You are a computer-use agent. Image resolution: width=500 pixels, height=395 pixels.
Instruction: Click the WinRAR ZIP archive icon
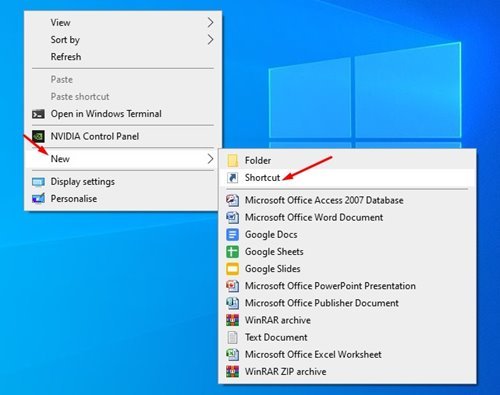pos(232,371)
